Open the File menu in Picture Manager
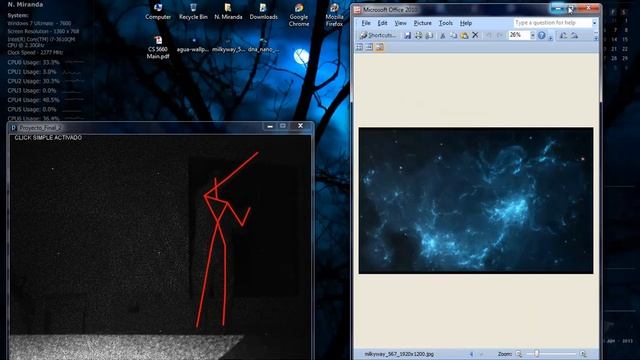Screen dimensions: 640x360 click(366, 23)
